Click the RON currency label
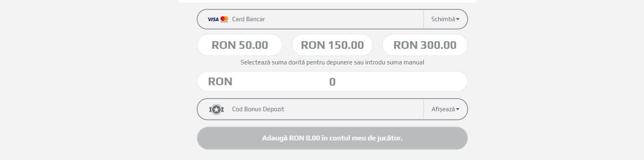This screenshot has width=644, height=160. [x=220, y=82]
